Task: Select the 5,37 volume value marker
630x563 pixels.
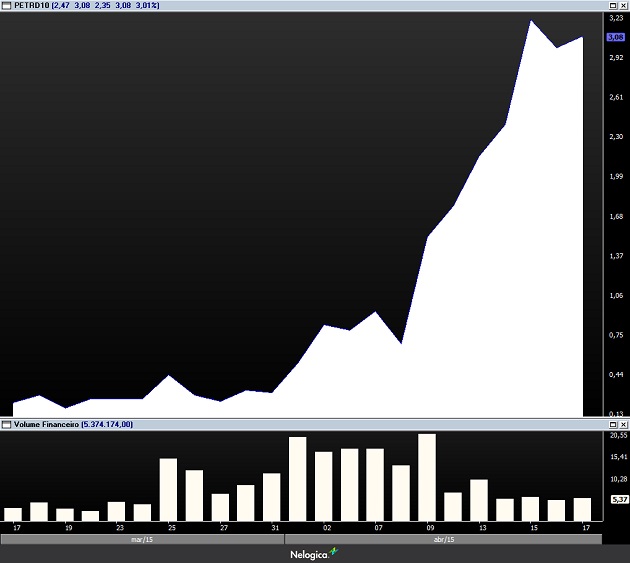Action: 617,499
